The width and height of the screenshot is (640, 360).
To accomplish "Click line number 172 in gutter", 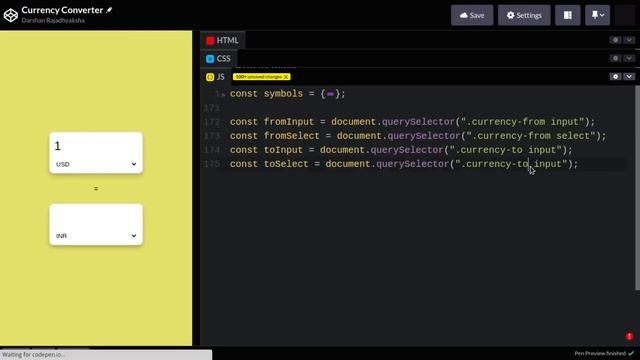I will (212, 122).
